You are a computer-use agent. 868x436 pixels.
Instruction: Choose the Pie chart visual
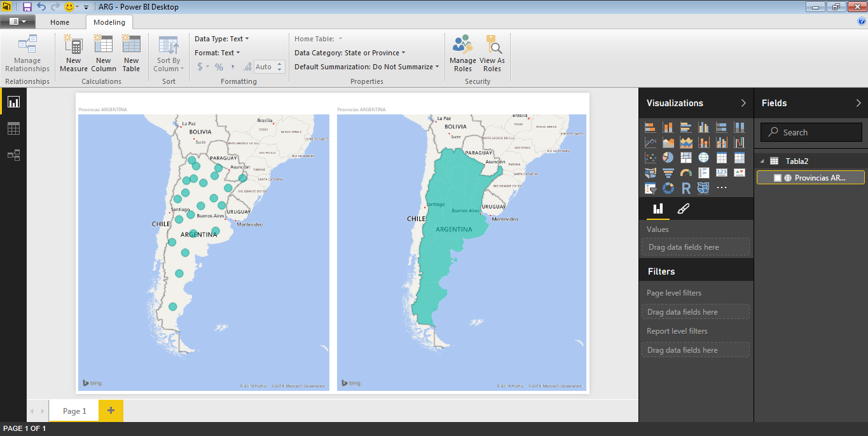coord(668,157)
